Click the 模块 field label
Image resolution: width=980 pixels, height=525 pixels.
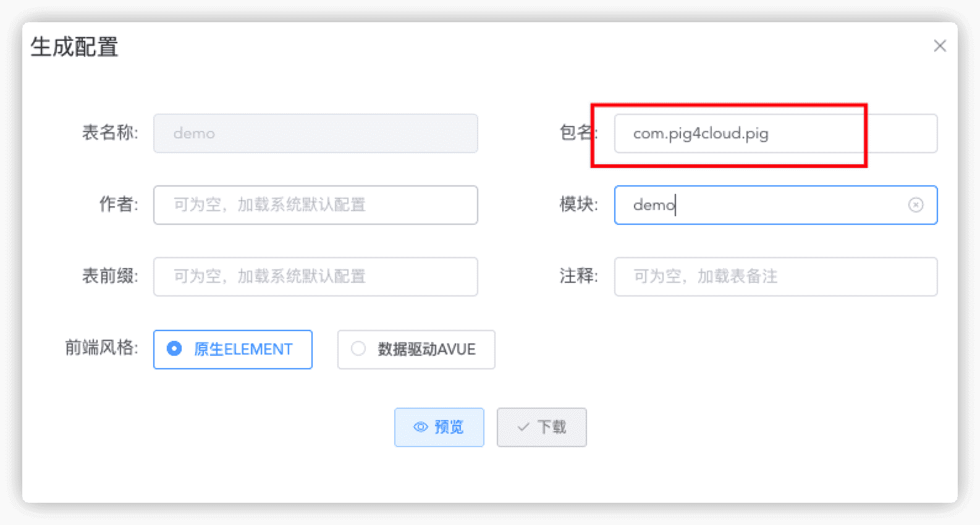(578, 204)
